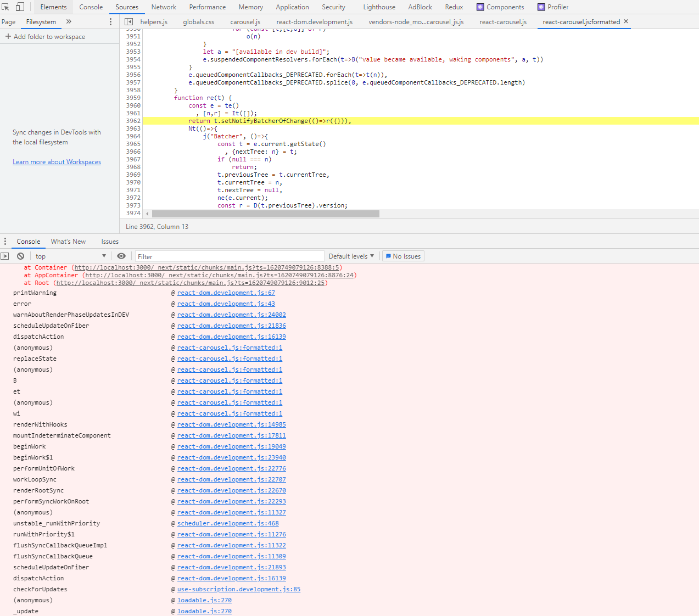Open loadable.js:270 link in _update row
699x616 pixels.
coord(204,611)
